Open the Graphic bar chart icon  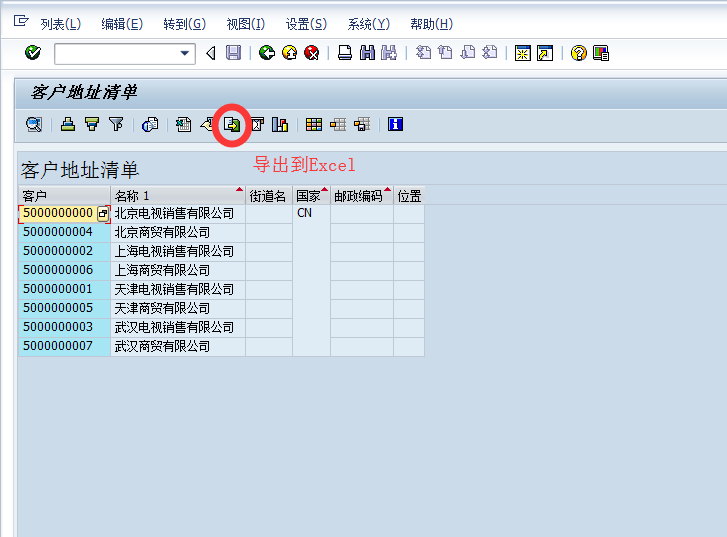point(280,124)
